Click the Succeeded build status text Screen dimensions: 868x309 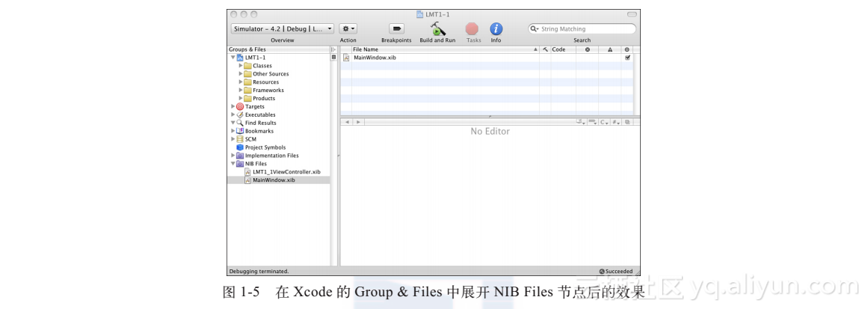[619, 272]
